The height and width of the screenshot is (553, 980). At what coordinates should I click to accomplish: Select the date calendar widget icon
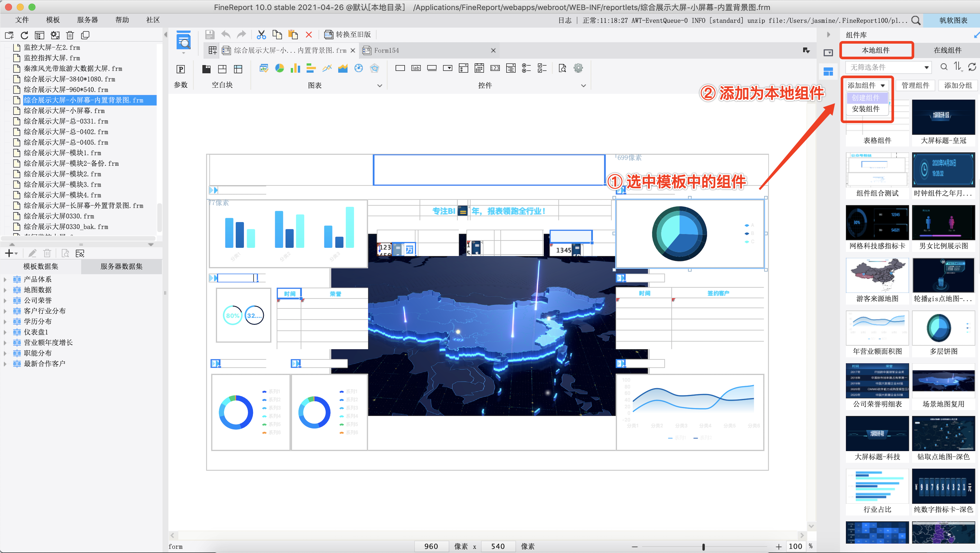[479, 68]
